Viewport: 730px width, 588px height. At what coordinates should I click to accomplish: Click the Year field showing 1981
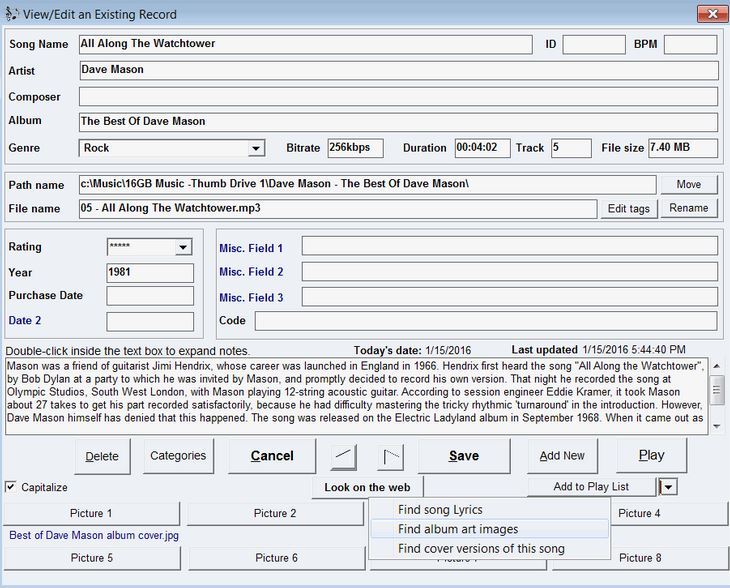tap(150, 273)
